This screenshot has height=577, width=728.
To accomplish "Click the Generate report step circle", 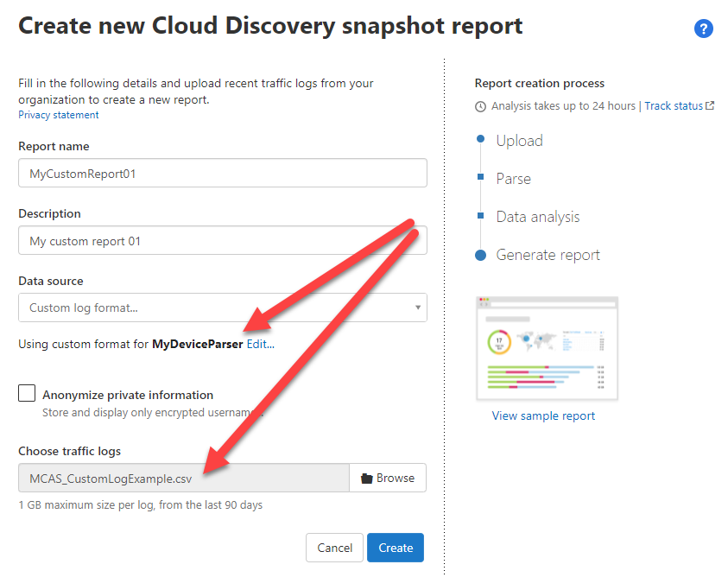I will tap(480, 255).
